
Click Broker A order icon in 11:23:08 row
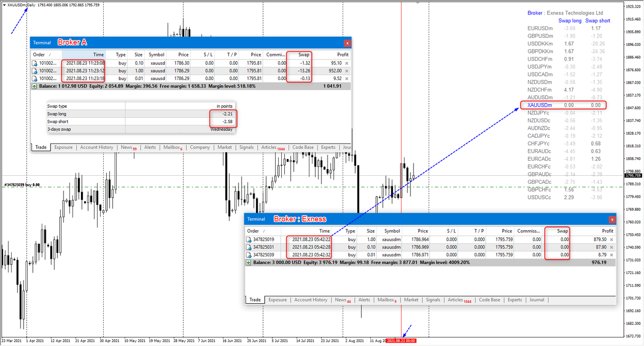35,63
